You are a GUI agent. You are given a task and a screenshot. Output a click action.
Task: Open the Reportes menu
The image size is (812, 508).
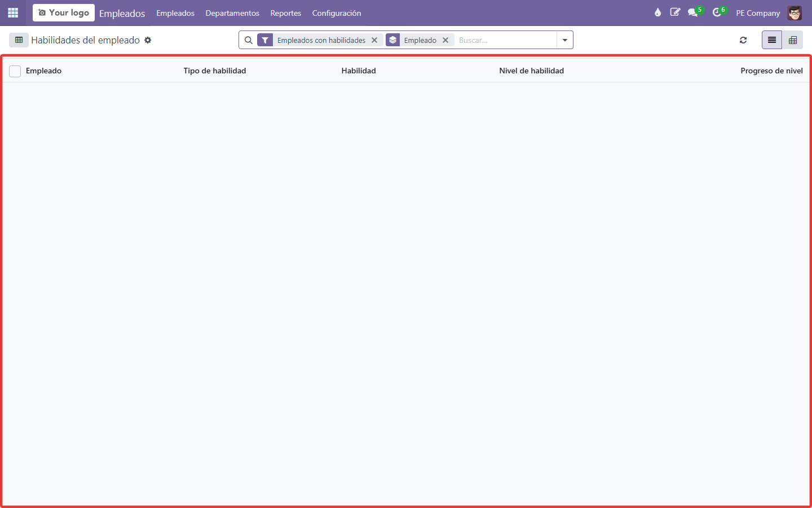click(x=286, y=13)
